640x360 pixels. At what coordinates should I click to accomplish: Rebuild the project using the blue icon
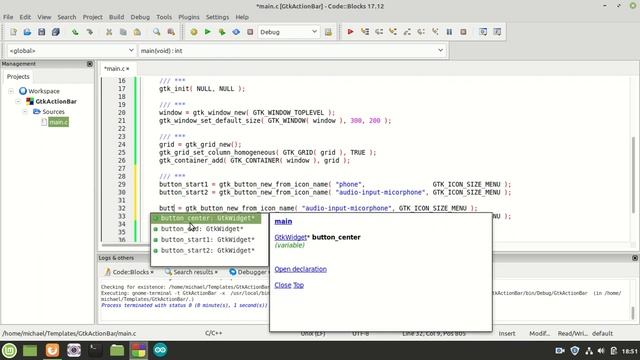[236, 32]
